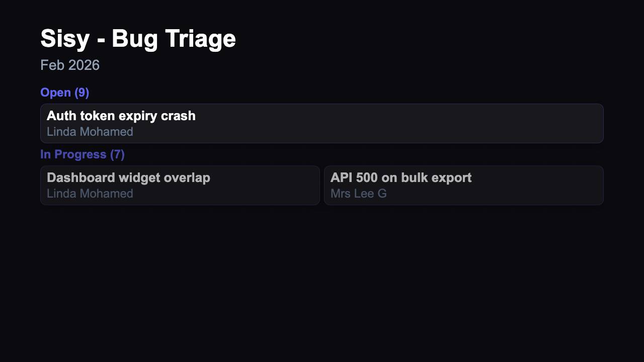Screen dimensions: 644x362
Task: Click the gap between the two In Progress cards
Action: point(322,185)
